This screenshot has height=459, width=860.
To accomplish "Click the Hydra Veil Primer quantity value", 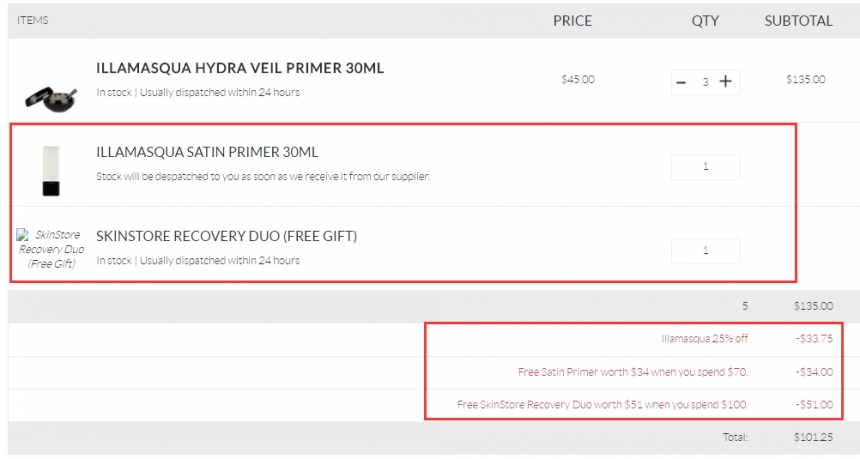I will (705, 82).
